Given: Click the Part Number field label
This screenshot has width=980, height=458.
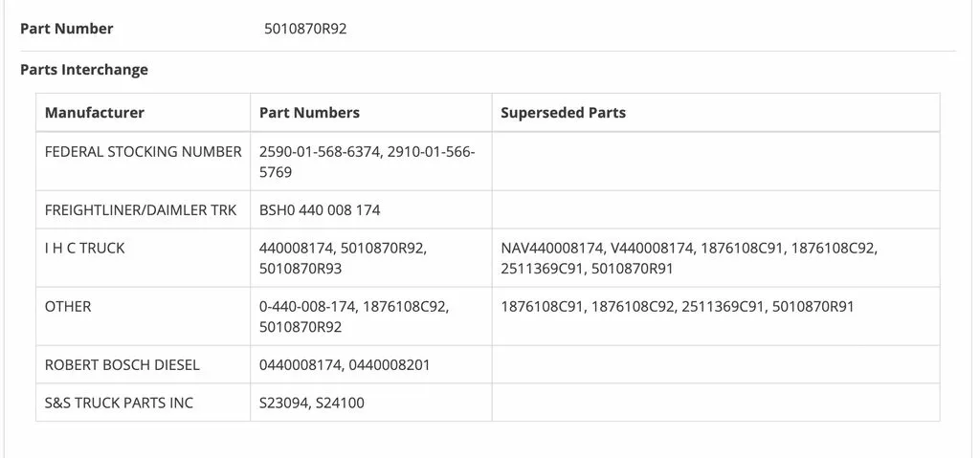Looking at the screenshot, I should pyautogui.click(x=67, y=29).
